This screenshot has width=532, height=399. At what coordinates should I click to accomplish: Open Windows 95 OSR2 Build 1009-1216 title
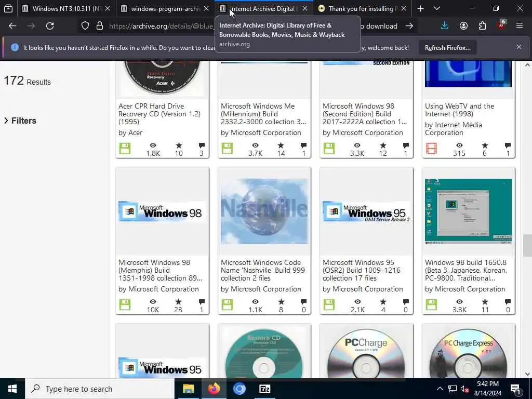362,270
